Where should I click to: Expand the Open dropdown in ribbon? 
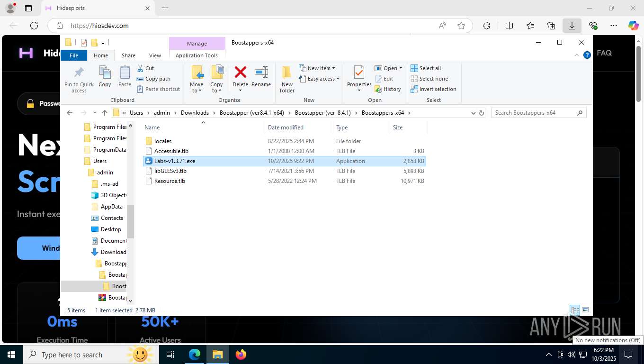click(388, 68)
